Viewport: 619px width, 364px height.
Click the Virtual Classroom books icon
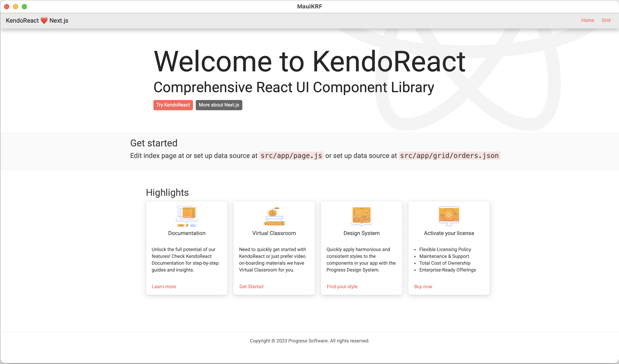[274, 216]
